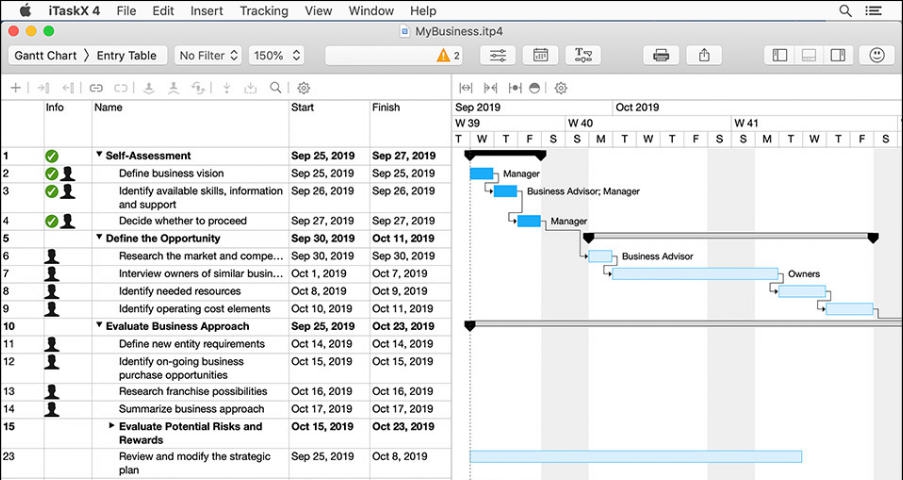The height and width of the screenshot is (480, 903).
Task: Click the half-filled circle chart icon
Action: [534, 88]
